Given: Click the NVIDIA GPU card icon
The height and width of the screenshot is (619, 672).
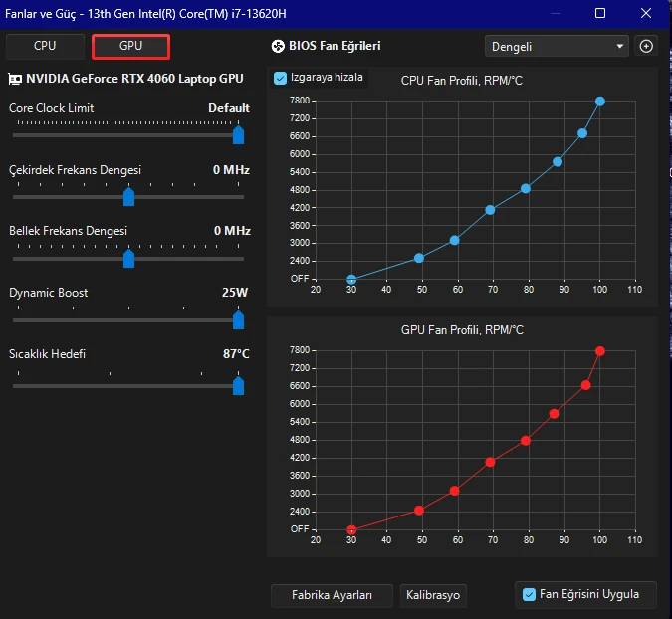Looking at the screenshot, I should pos(15,79).
